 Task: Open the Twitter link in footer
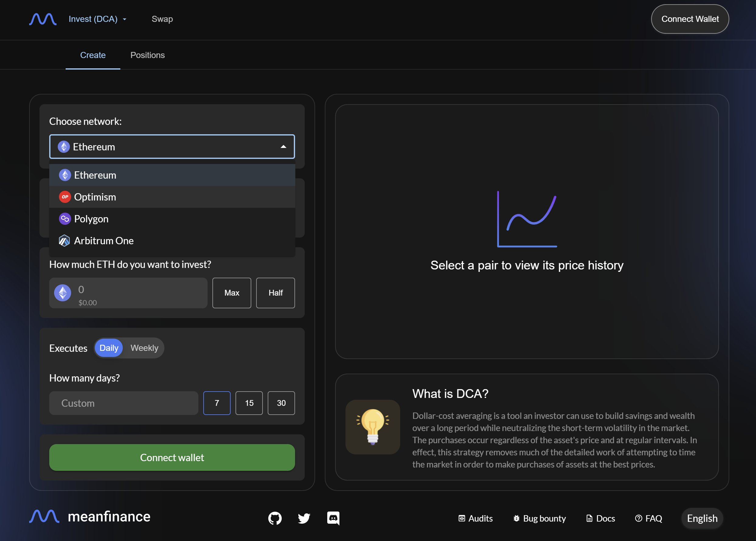pos(304,518)
